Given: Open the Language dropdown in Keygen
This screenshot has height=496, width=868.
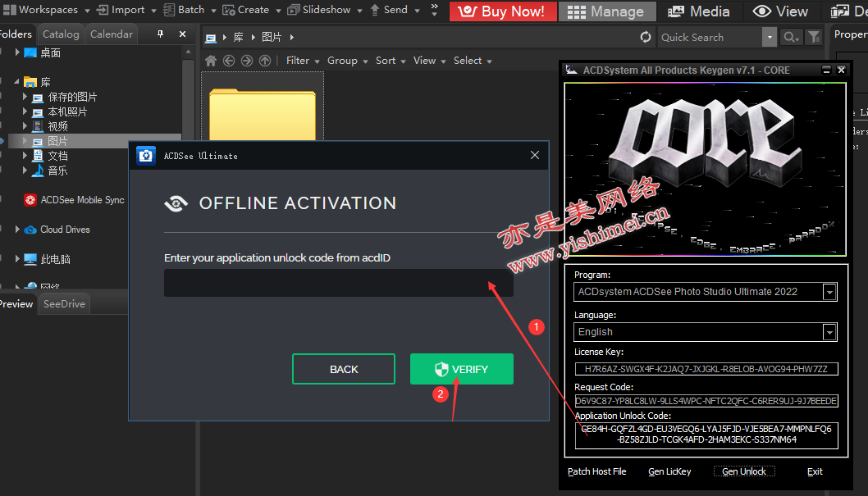Looking at the screenshot, I should [x=829, y=332].
